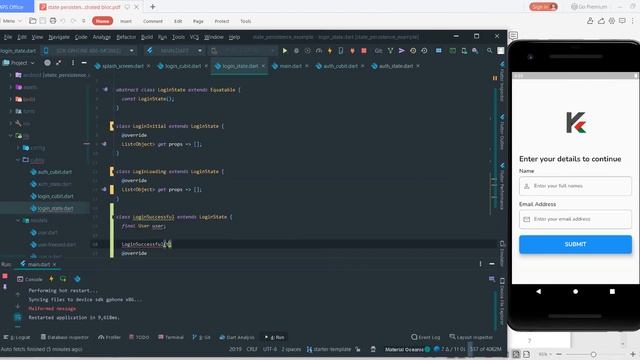Screen dimensions: 640x360
Task: Open the main.dart run configuration dropdown
Action: tap(175, 51)
